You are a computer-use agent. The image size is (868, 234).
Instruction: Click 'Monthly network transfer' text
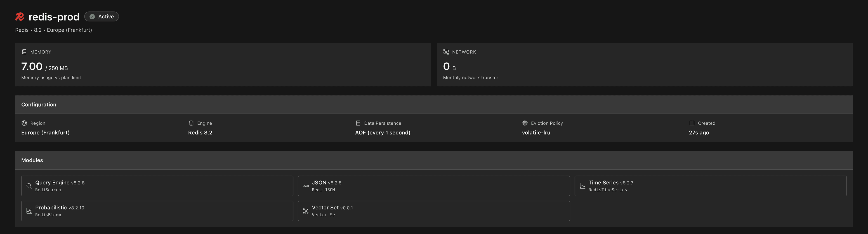tap(470, 78)
